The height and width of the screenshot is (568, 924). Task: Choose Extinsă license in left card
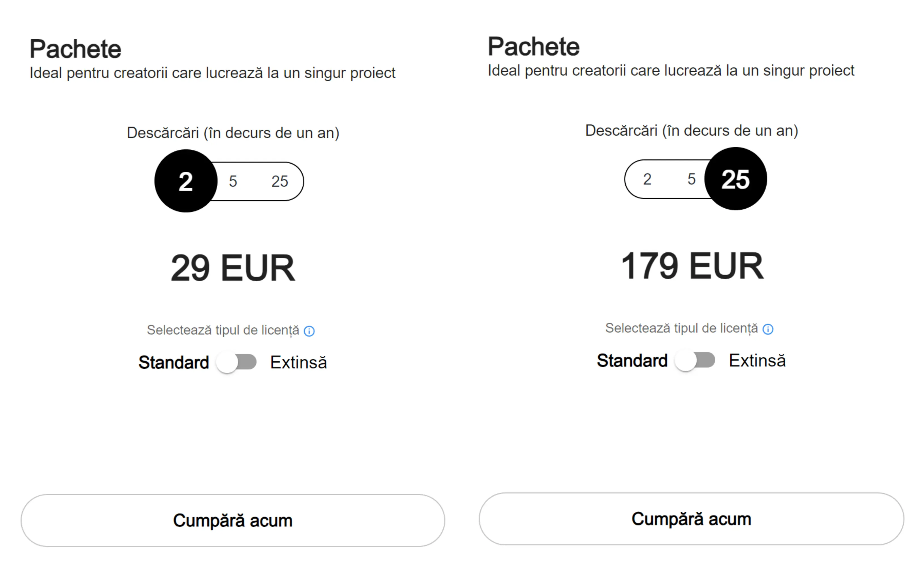(x=299, y=363)
